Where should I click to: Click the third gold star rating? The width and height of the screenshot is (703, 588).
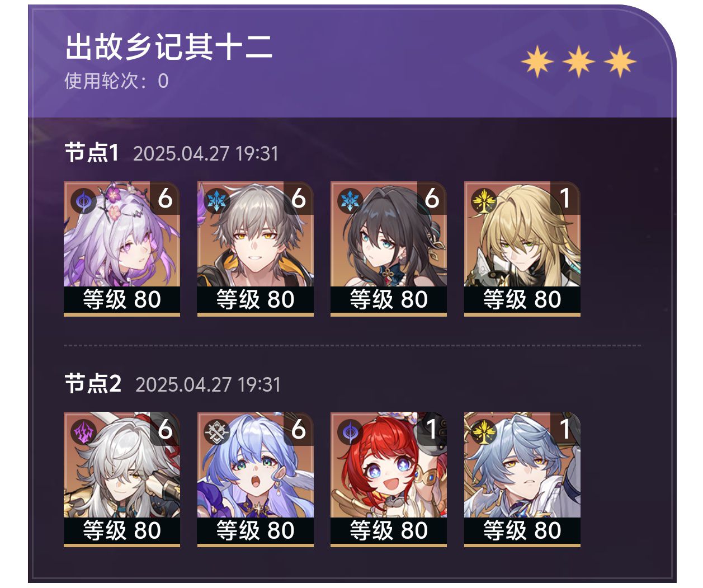620,62
